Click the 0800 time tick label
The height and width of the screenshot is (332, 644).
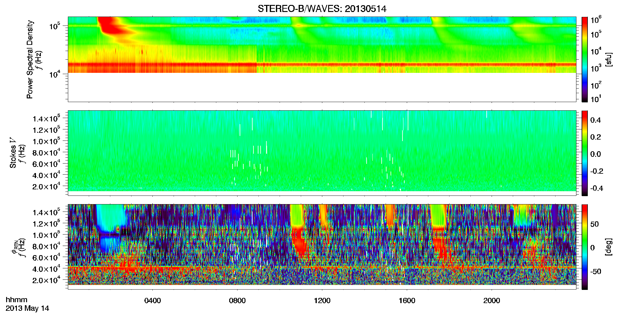point(237,301)
